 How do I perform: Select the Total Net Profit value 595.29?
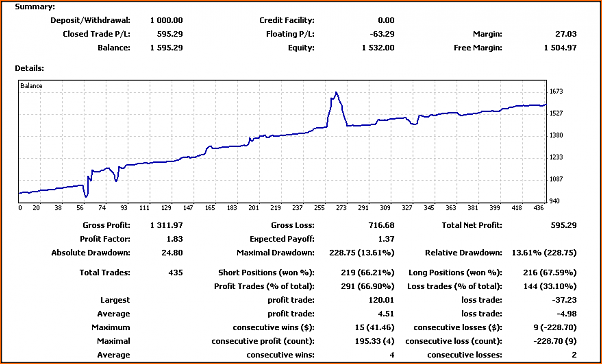(x=563, y=225)
